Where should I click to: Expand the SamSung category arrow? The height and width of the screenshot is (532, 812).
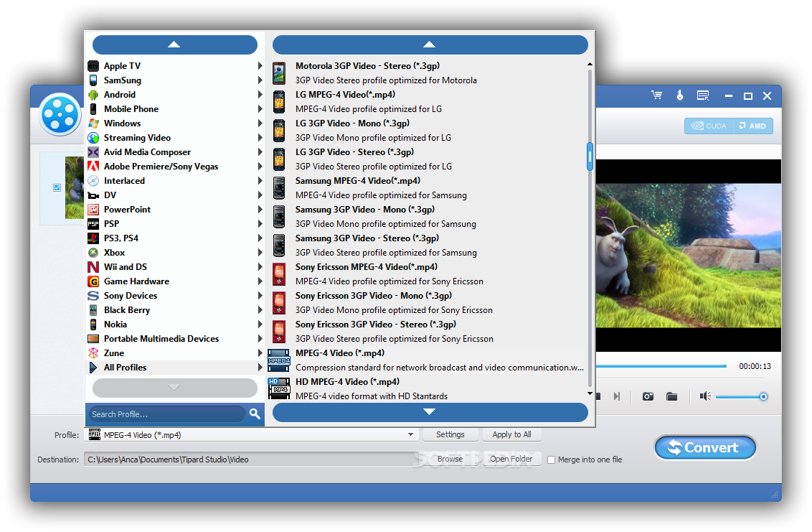tap(260, 80)
